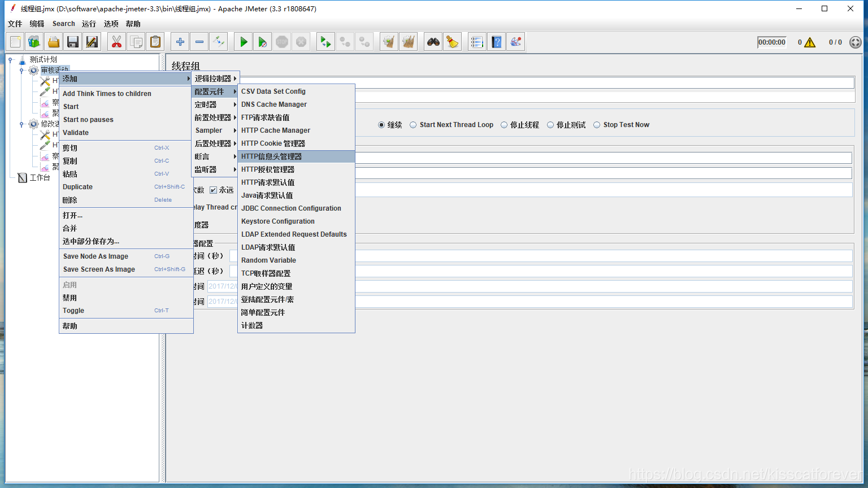Click the Remote shutdown all icon
Image resolution: width=868 pixels, height=488 pixels.
(364, 42)
